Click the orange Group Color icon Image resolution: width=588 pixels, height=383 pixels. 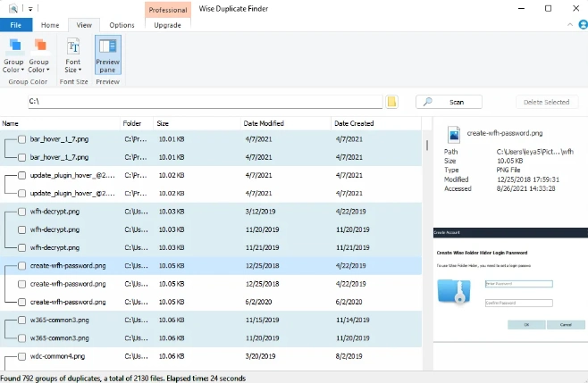click(38, 47)
